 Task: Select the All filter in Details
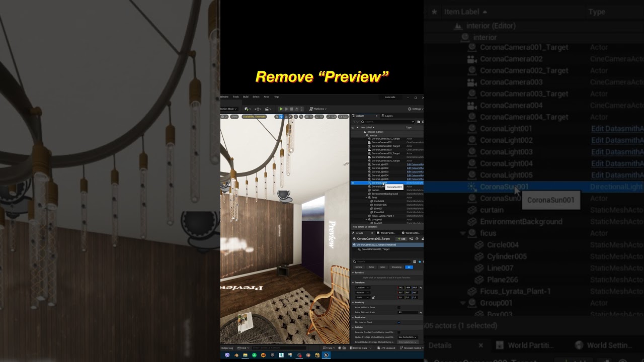click(x=409, y=267)
